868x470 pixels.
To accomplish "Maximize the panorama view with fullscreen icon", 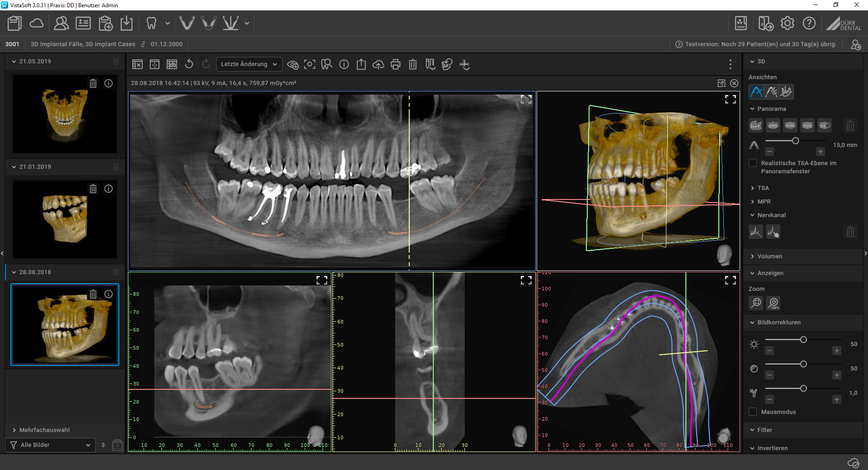I will (526, 100).
